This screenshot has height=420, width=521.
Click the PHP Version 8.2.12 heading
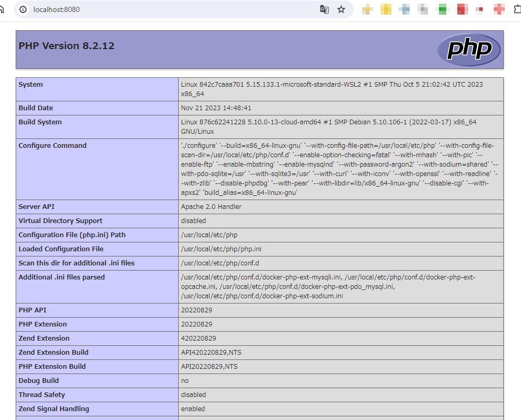[x=66, y=46]
